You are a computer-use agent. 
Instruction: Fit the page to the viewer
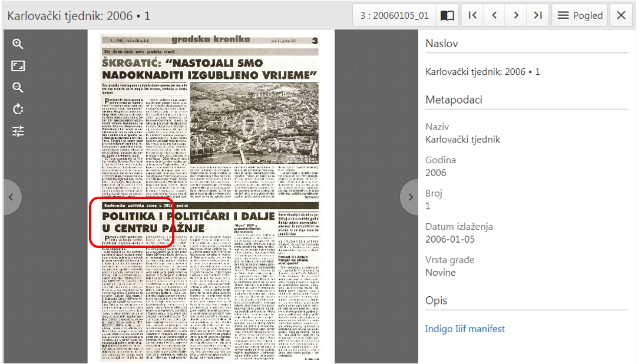click(18, 65)
